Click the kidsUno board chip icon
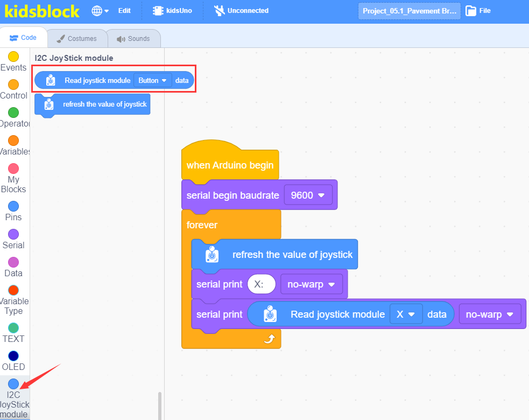The width and height of the screenshot is (529, 420). [x=158, y=11]
